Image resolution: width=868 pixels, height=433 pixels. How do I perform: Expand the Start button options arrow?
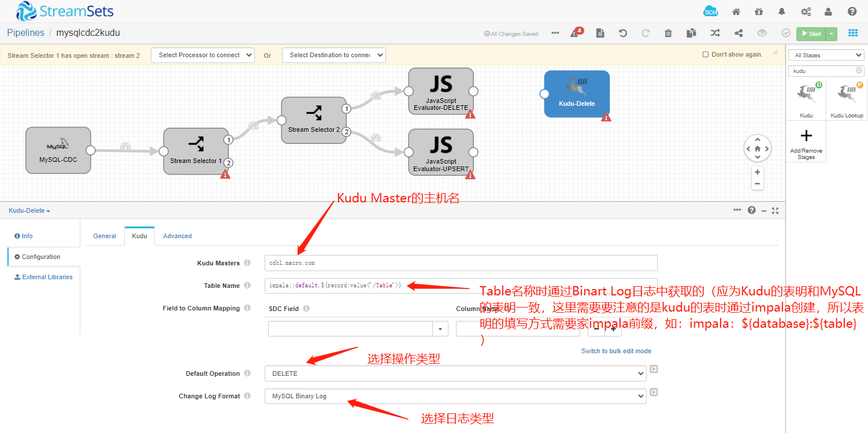tap(832, 34)
